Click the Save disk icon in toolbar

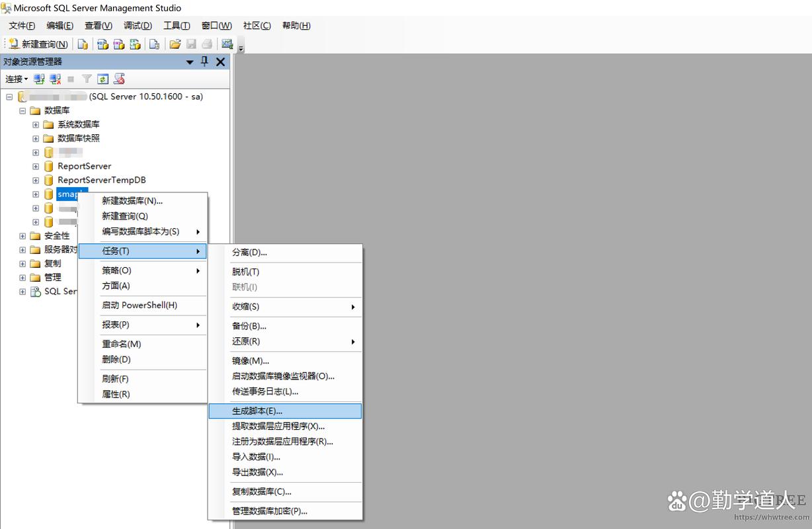pyautogui.click(x=191, y=44)
